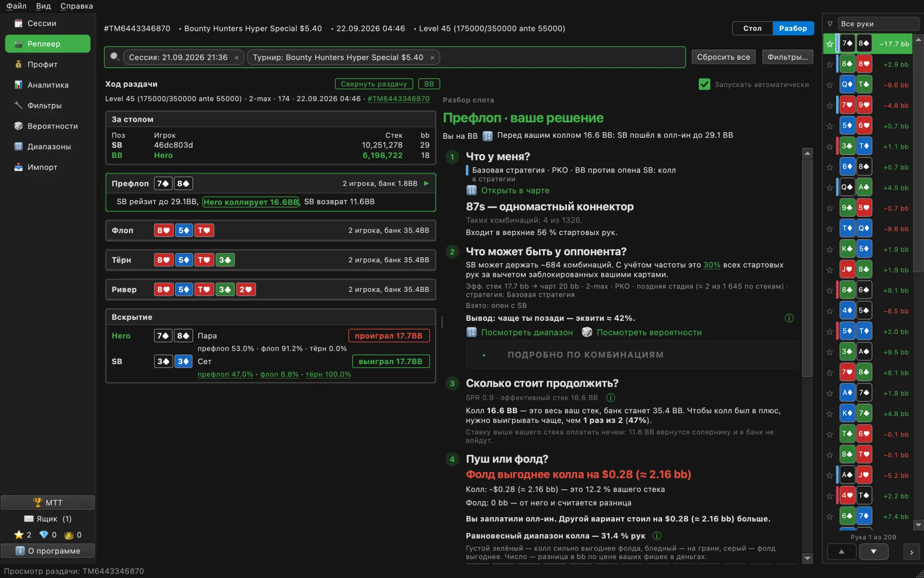Click Посмотреть диапазон link

pos(527,332)
